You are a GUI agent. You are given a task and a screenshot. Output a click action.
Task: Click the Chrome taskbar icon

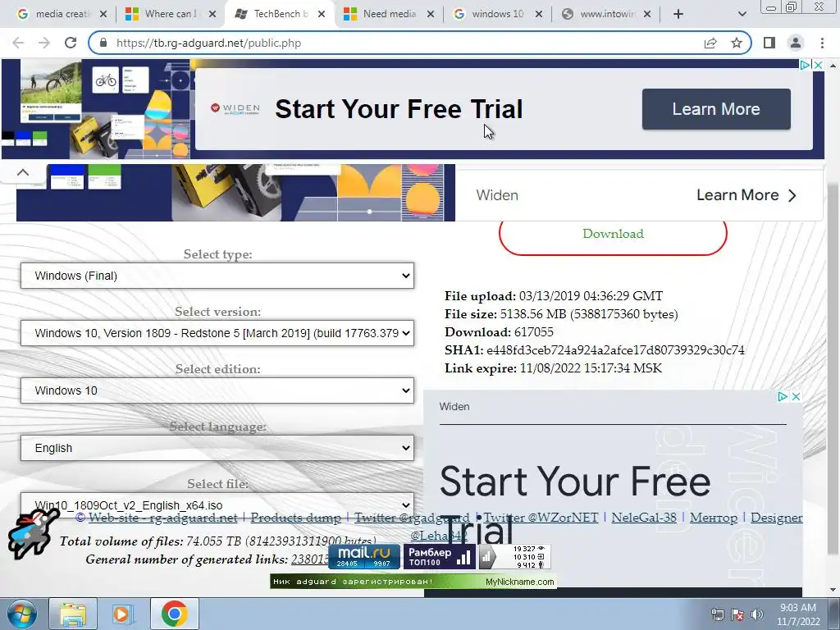[174, 614]
